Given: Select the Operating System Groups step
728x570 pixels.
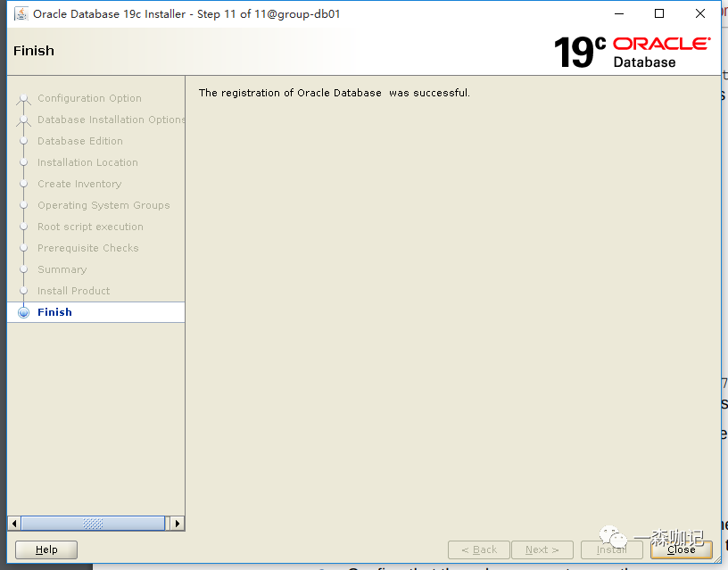Looking at the screenshot, I should click(x=103, y=205).
